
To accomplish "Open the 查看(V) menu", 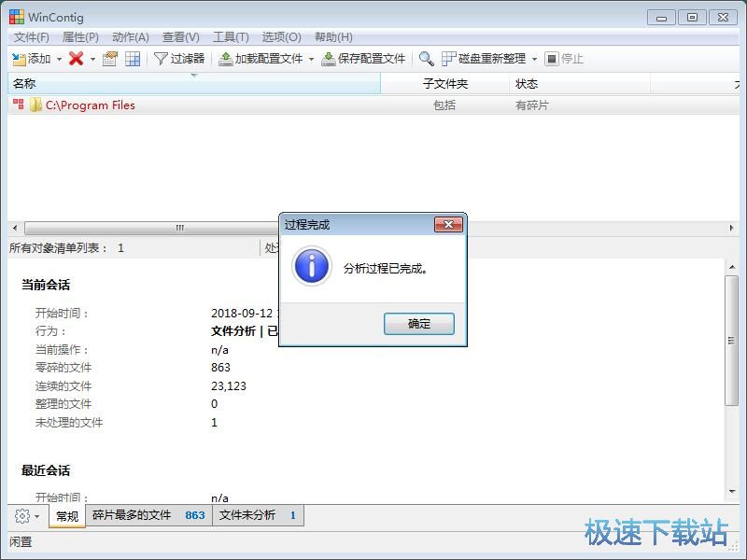I will point(180,37).
